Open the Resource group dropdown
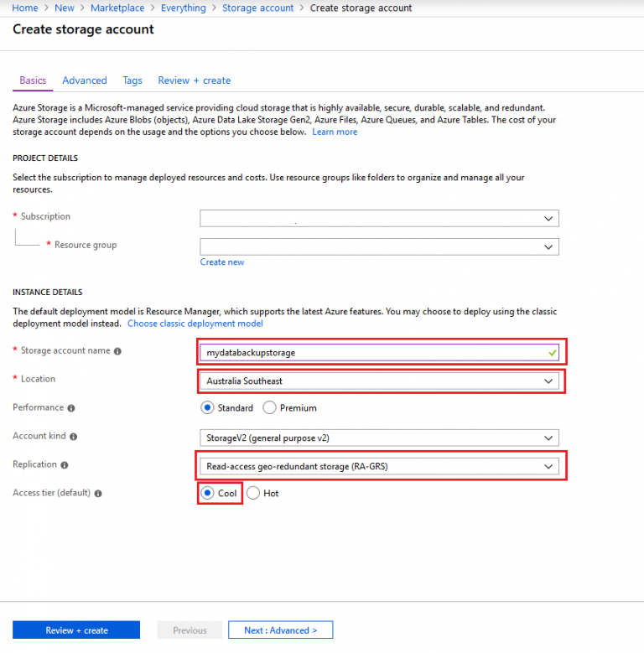 pos(379,247)
